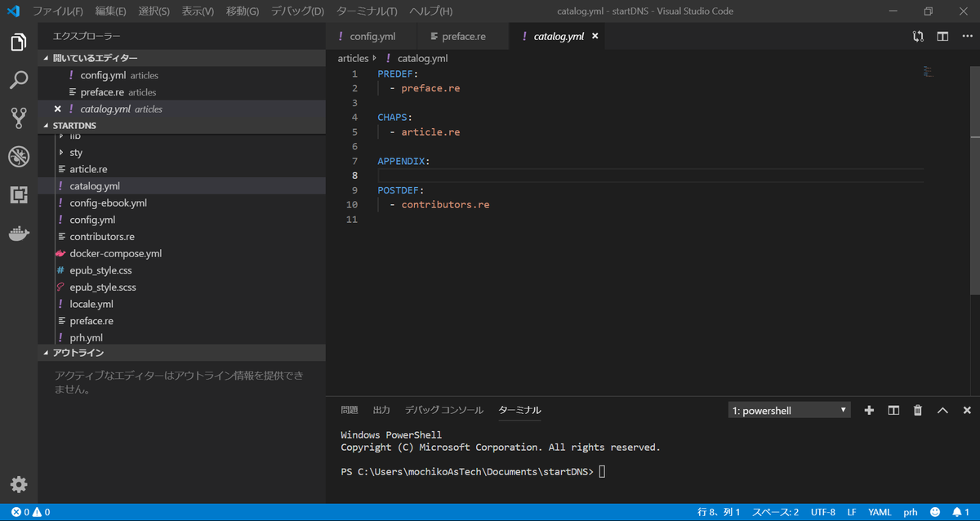Screen dimensions: 980x521
Task: Add a new terminal with the plus icon
Action: pos(869,410)
